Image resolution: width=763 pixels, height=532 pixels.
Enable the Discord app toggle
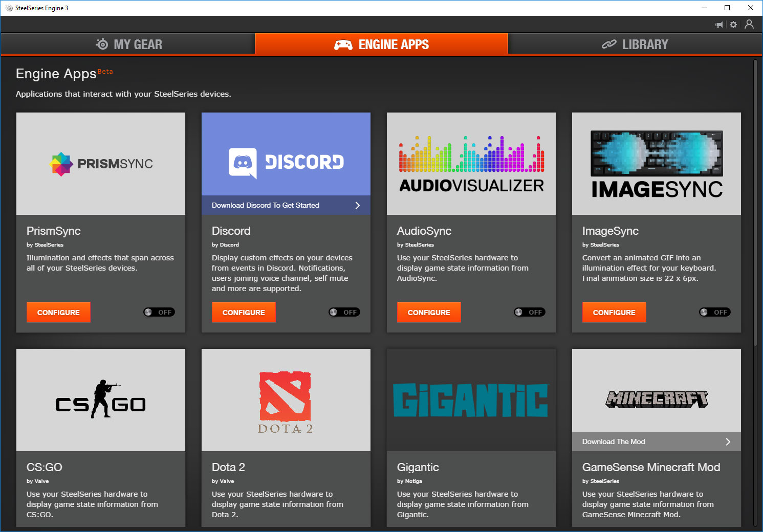click(x=344, y=312)
